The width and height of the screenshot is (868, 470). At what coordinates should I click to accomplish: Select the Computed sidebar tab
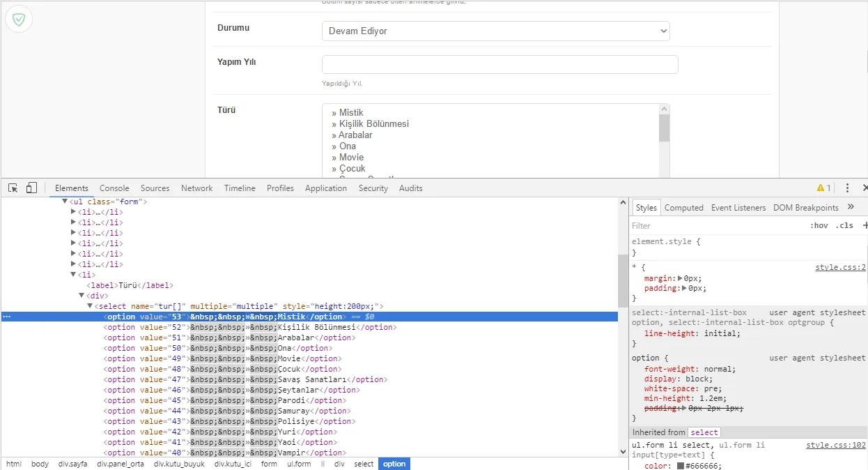[684, 208]
